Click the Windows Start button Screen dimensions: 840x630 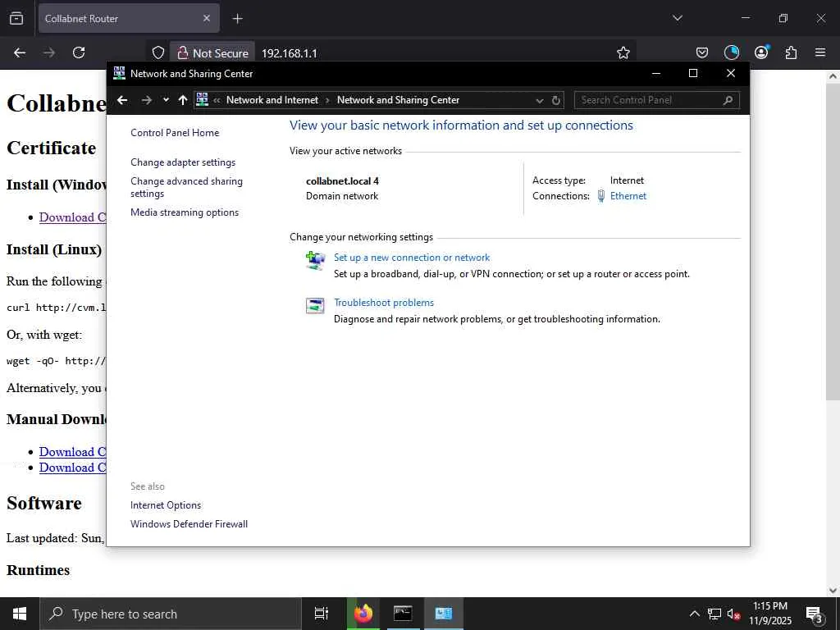tap(20, 614)
